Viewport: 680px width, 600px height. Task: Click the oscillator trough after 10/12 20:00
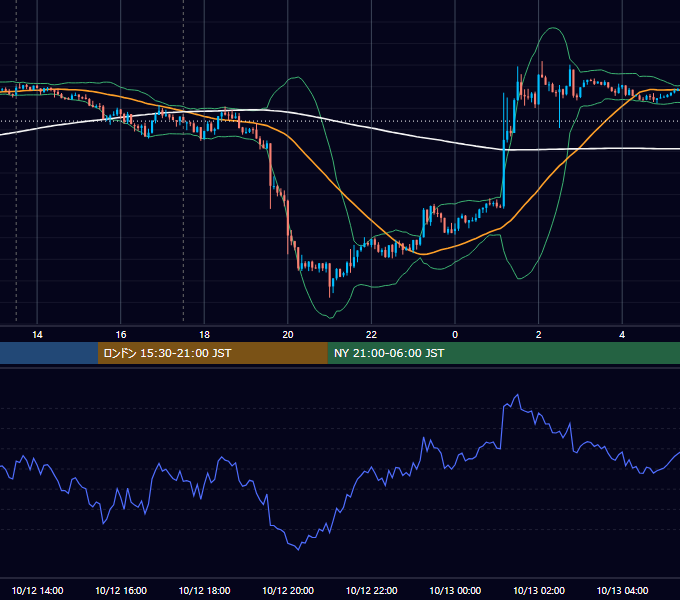pos(298,549)
